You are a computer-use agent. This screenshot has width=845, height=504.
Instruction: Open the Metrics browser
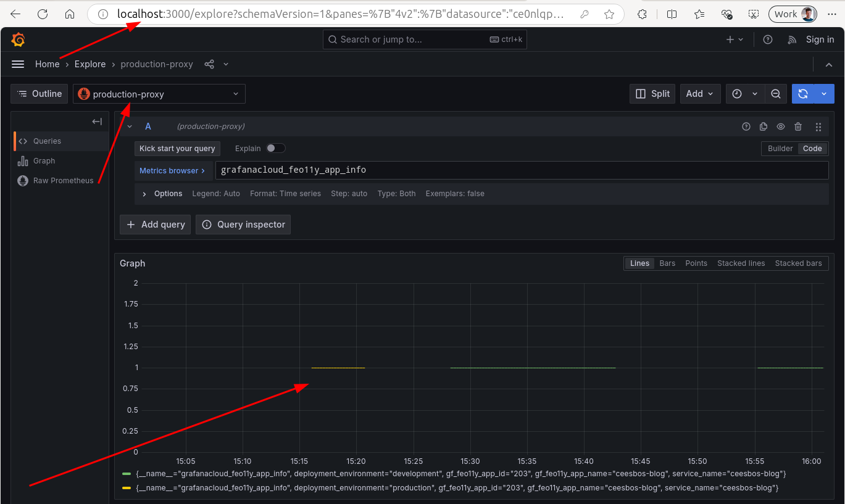172,171
